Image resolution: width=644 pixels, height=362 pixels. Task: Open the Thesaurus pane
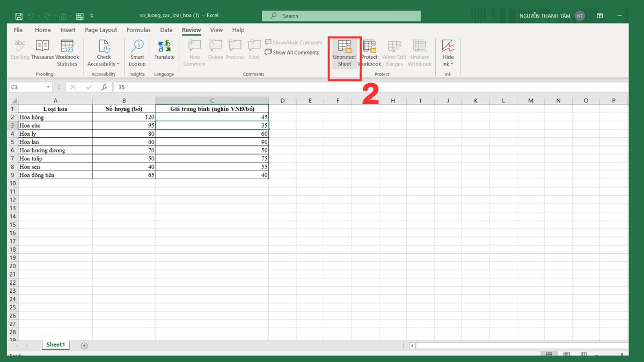pyautogui.click(x=43, y=51)
